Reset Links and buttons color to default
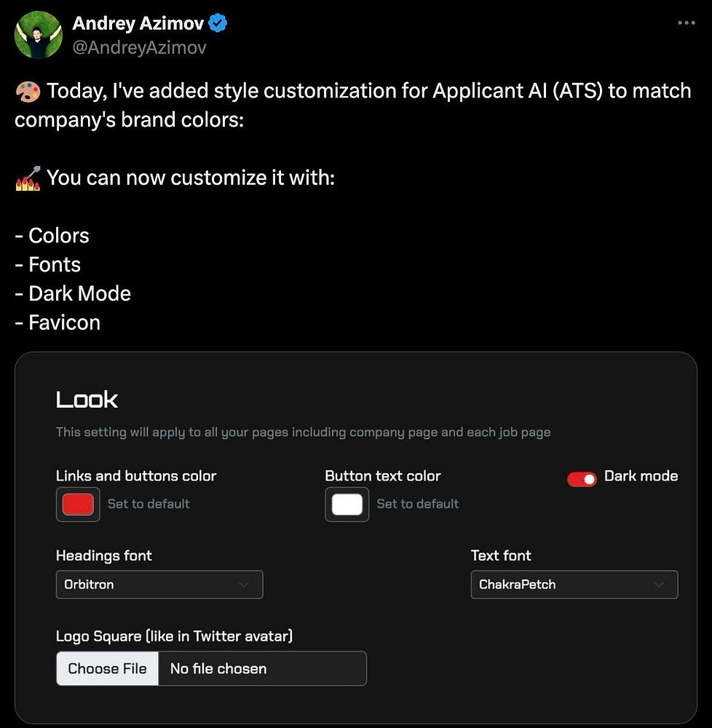 click(x=149, y=504)
